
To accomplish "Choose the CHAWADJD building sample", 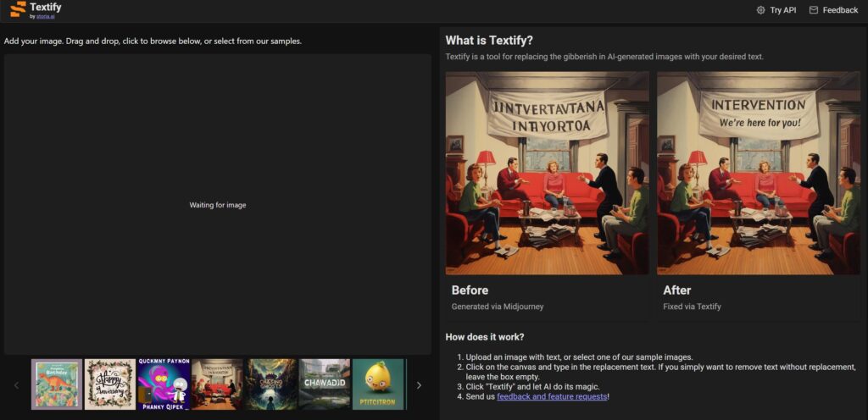I will point(325,384).
